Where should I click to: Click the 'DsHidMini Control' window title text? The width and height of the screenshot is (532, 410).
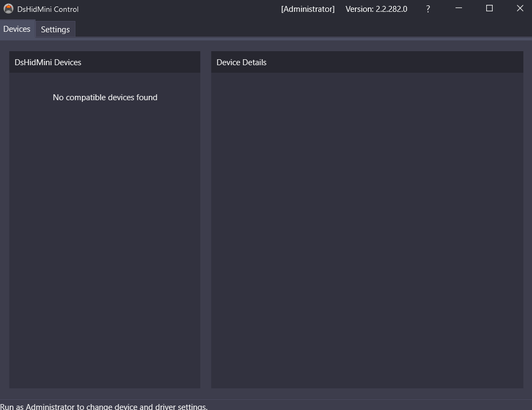48,9
